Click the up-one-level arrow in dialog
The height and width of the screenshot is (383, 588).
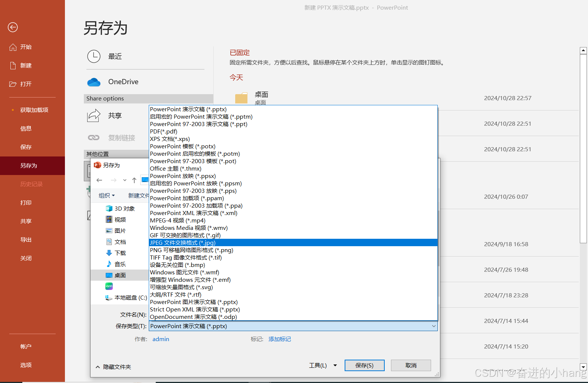pyautogui.click(x=134, y=180)
